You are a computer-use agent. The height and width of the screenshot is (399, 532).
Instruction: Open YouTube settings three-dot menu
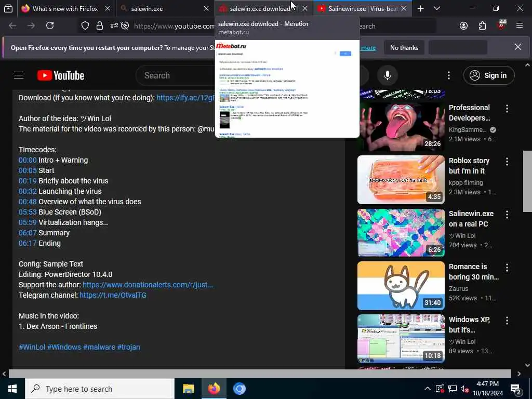click(x=448, y=75)
